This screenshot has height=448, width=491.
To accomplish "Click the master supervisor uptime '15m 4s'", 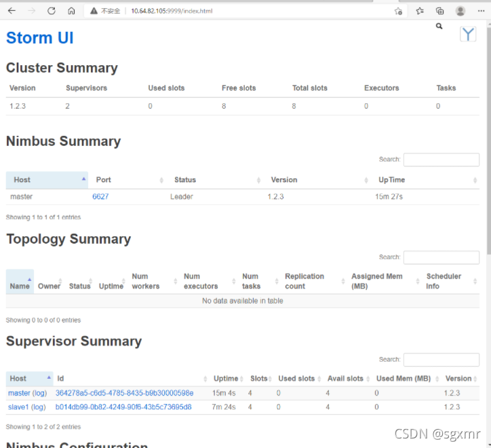I will pos(224,393).
